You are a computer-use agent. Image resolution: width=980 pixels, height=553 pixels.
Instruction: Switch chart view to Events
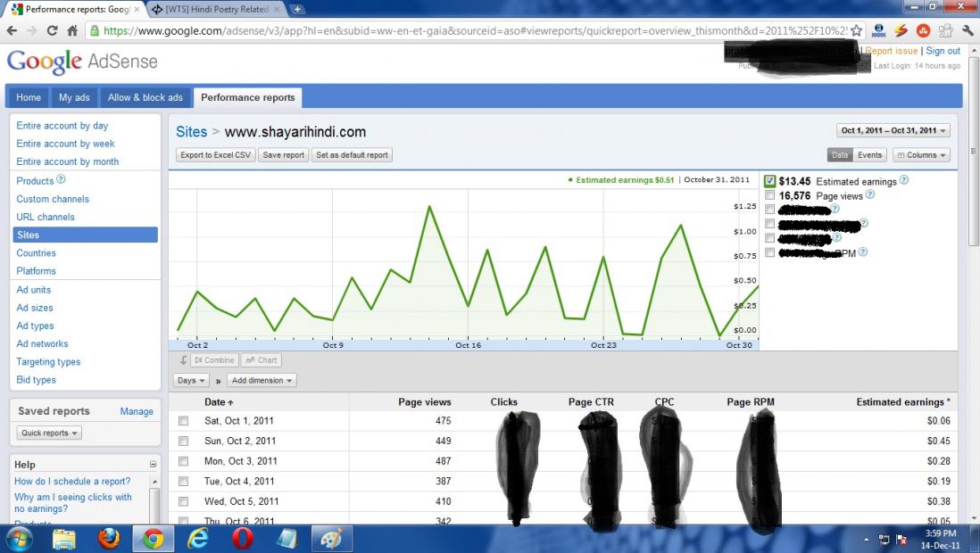click(x=869, y=155)
